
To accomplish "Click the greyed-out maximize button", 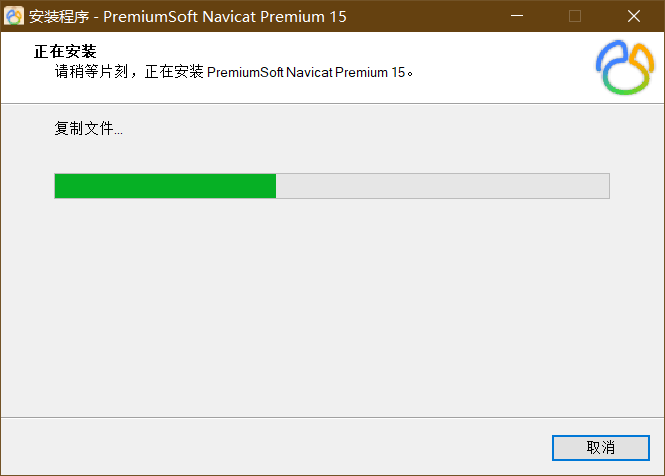I will [575, 16].
